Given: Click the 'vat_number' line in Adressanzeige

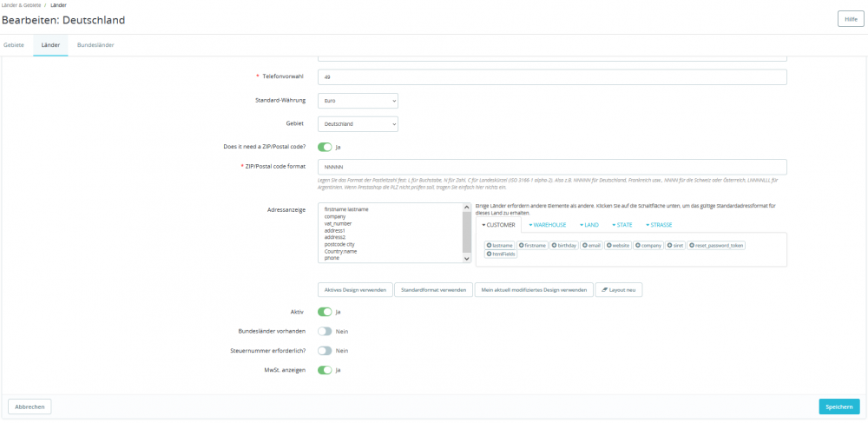Looking at the screenshot, I should pos(338,224).
